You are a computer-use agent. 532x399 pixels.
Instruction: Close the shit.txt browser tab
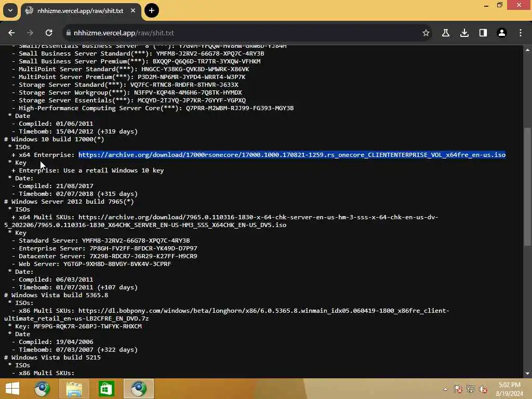[x=133, y=11]
